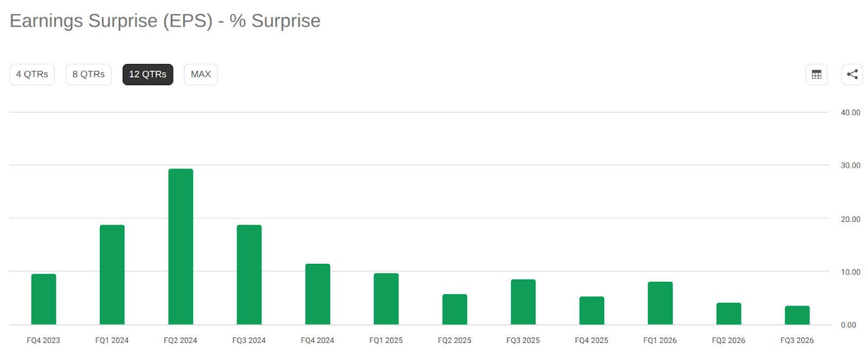Select the FQ1 2026 bar
The image size is (868, 356).
tap(659, 301)
